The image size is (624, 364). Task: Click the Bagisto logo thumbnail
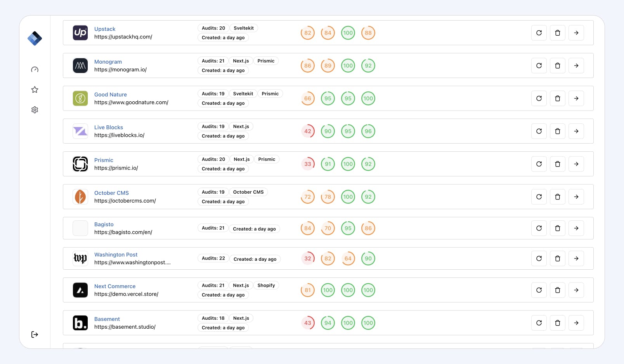[x=80, y=228]
